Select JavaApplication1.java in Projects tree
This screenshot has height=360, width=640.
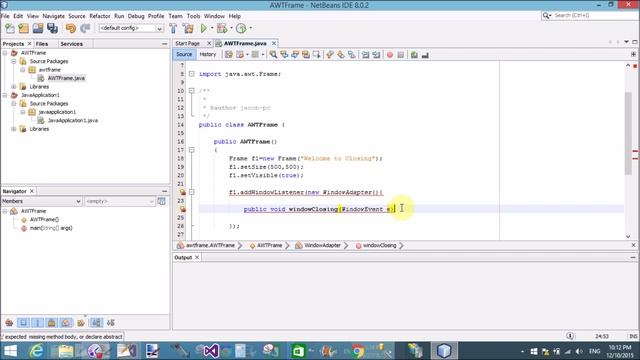[x=73, y=120]
